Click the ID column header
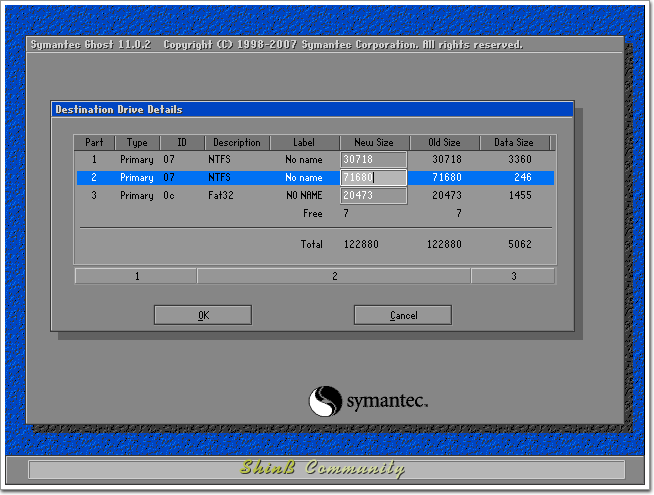The height and width of the screenshot is (495, 654). pos(182,142)
